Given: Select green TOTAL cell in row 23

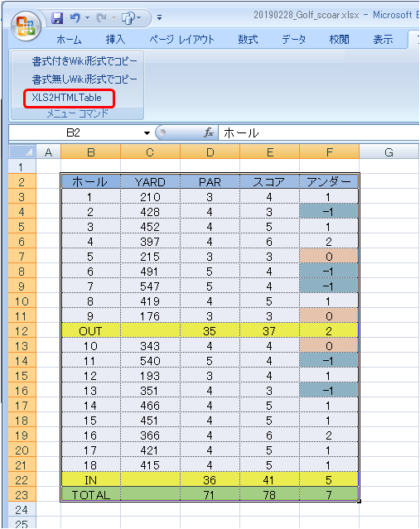Looking at the screenshot, I should point(91,494).
